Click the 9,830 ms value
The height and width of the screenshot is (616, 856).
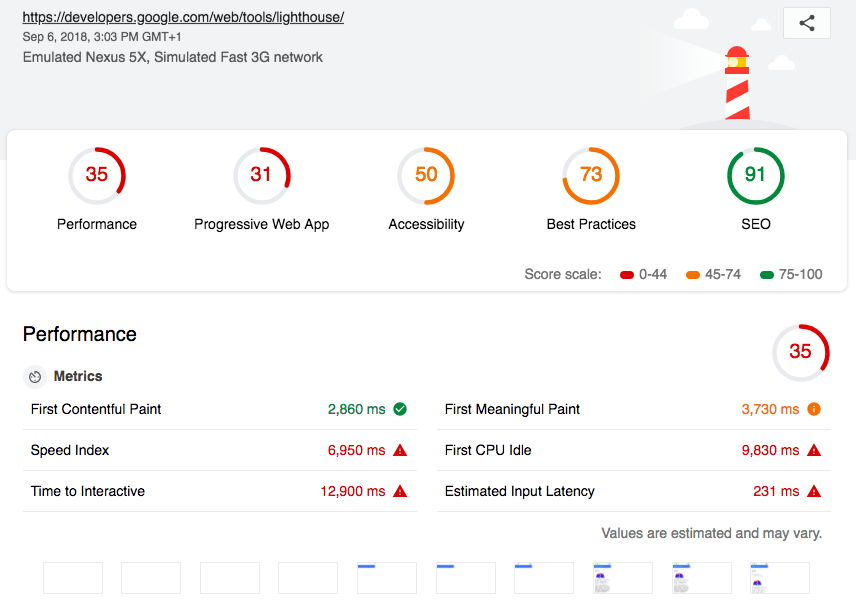pos(770,450)
